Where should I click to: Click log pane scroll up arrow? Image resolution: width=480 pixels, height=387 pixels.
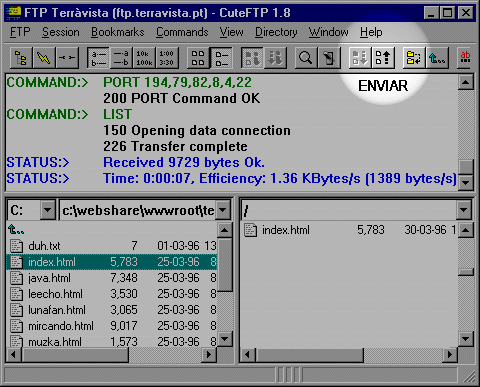[466, 82]
